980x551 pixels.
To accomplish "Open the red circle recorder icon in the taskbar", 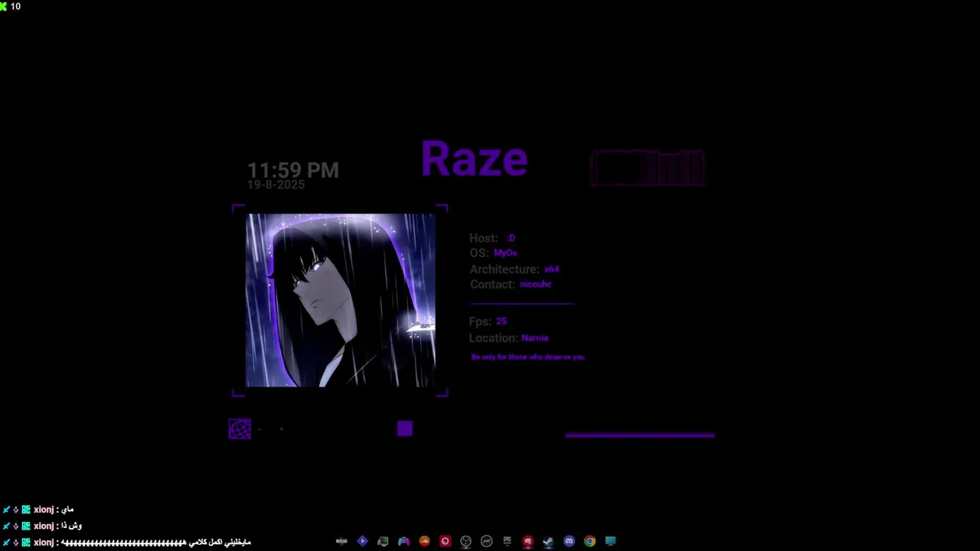I will [x=445, y=541].
